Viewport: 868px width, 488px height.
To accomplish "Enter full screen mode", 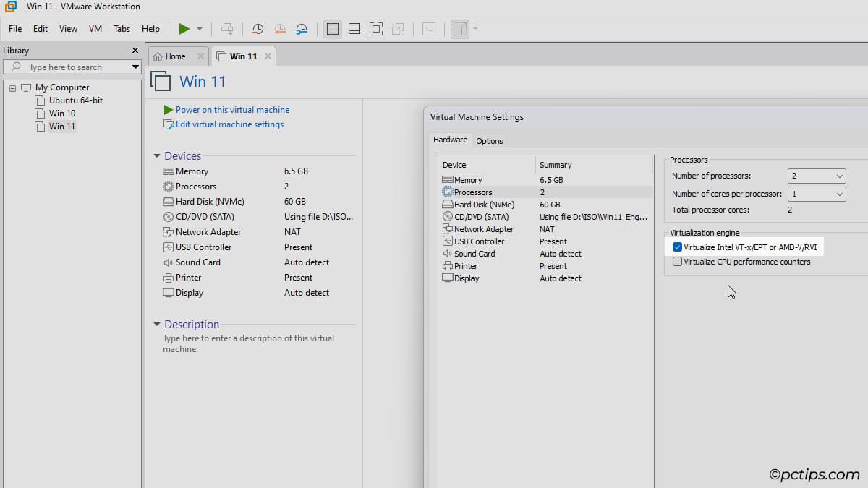I will pyautogui.click(x=375, y=29).
